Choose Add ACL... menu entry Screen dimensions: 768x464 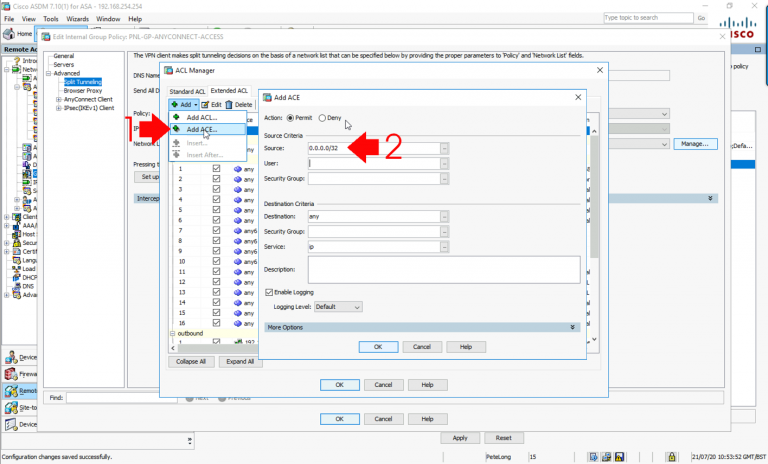(207, 118)
